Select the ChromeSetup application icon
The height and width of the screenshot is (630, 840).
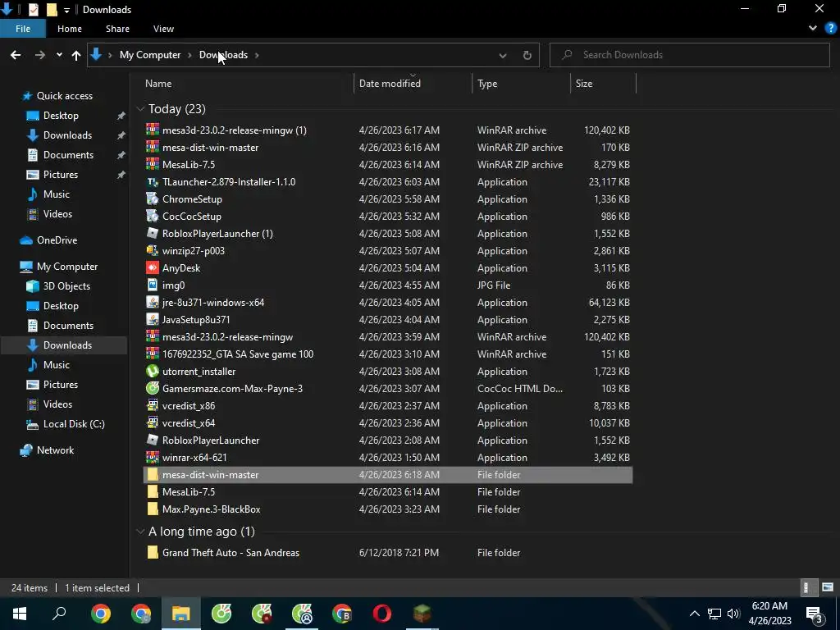click(153, 199)
